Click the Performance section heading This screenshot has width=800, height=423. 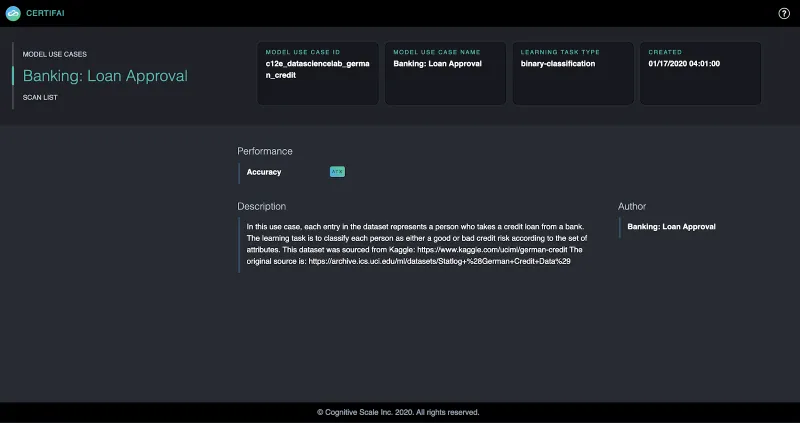(265, 152)
